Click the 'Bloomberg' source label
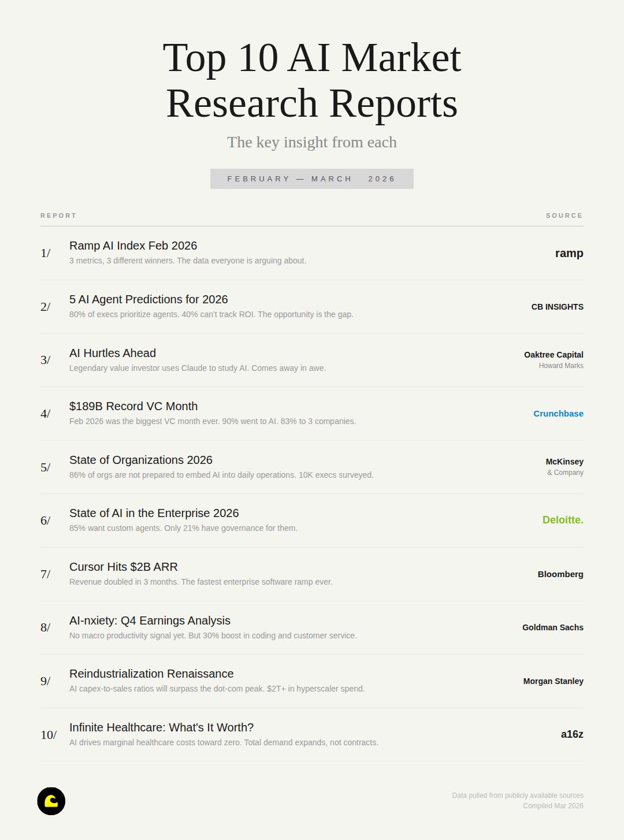 [560, 574]
